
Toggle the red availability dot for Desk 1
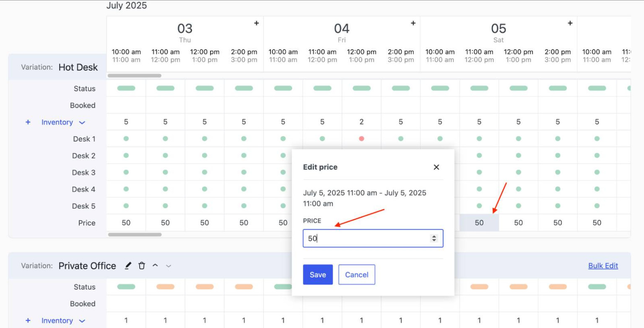361,139
